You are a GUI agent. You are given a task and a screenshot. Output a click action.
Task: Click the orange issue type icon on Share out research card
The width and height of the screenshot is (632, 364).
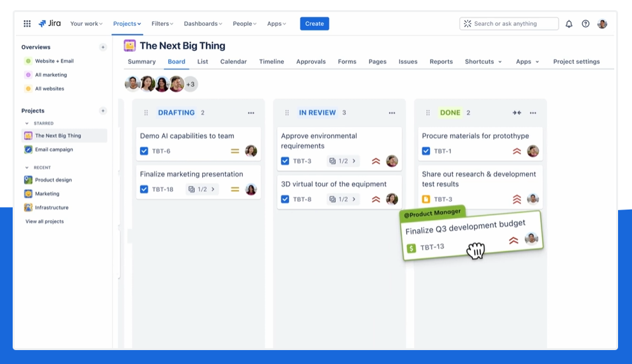(x=426, y=199)
